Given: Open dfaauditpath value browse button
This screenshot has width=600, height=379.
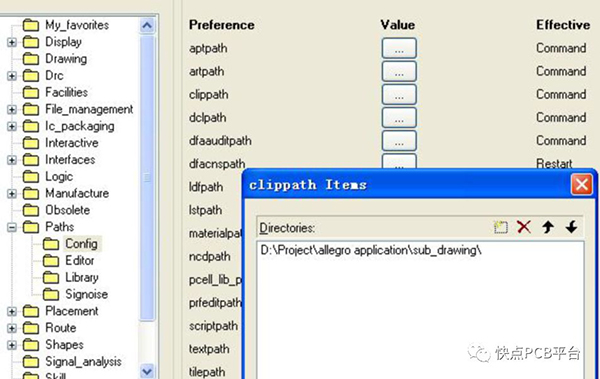Looking at the screenshot, I should point(399,140).
